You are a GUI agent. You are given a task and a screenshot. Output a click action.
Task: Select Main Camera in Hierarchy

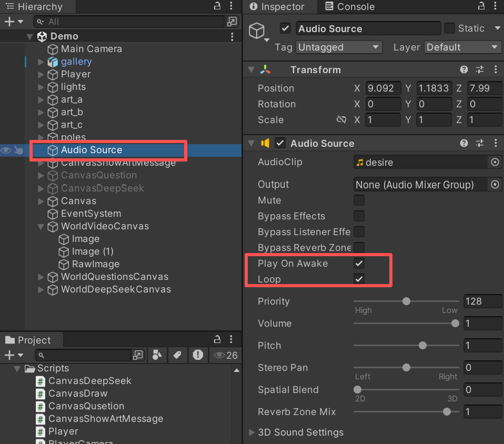tap(92, 49)
